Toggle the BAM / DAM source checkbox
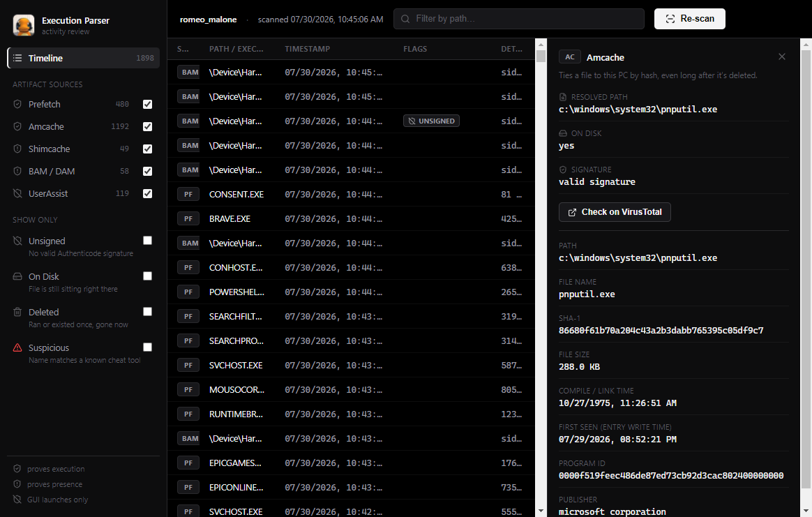 [x=148, y=171]
